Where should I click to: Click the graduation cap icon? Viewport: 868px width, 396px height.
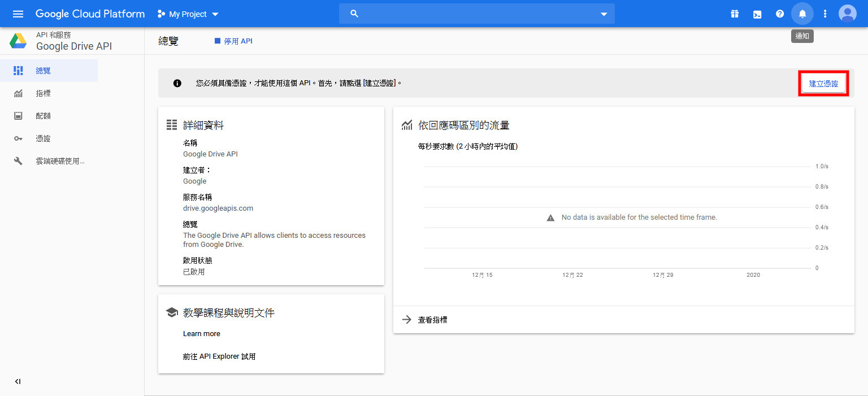pyautogui.click(x=172, y=312)
